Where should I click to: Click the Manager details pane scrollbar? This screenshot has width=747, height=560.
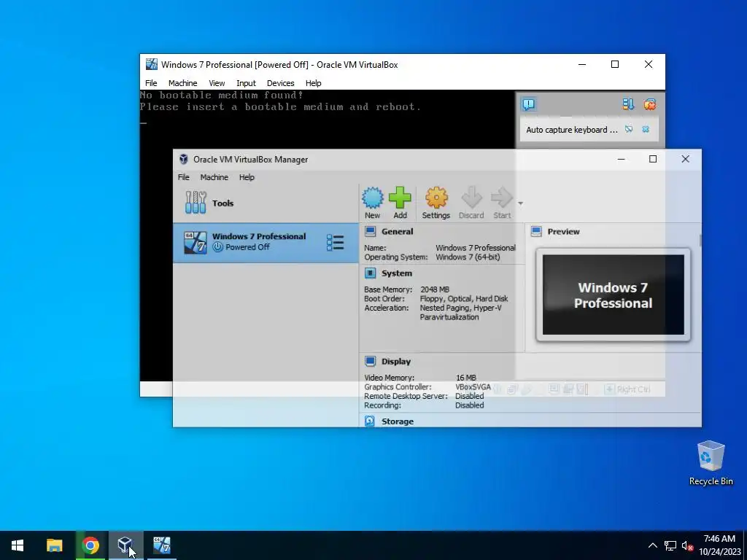click(700, 241)
